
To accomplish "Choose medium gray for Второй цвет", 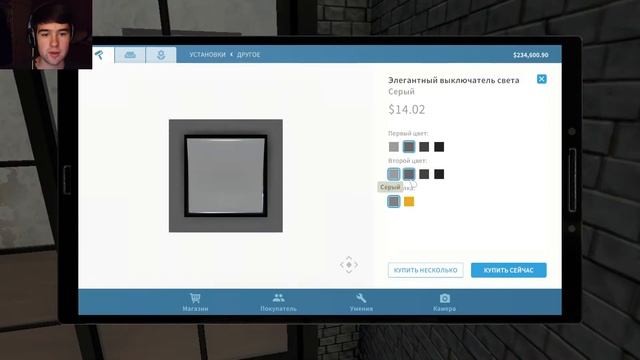I will (409, 174).
